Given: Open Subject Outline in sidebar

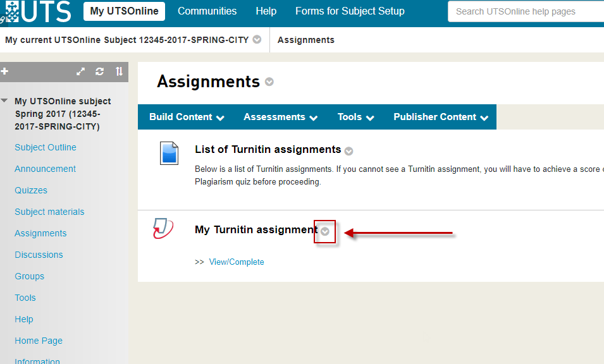Looking at the screenshot, I should click(x=46, y=147).
